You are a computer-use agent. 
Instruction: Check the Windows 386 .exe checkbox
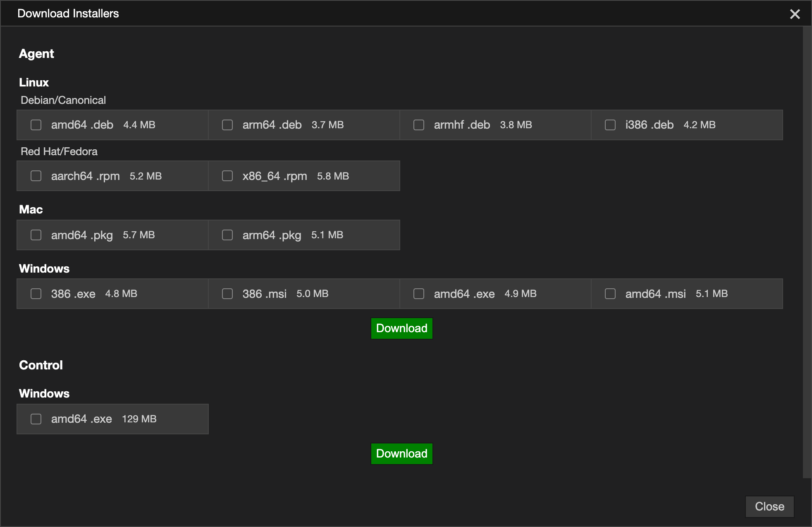point(36,294)
